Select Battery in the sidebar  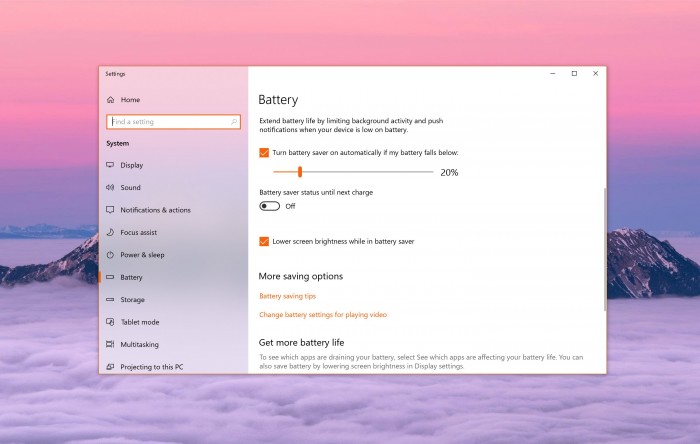coord(131,277)
